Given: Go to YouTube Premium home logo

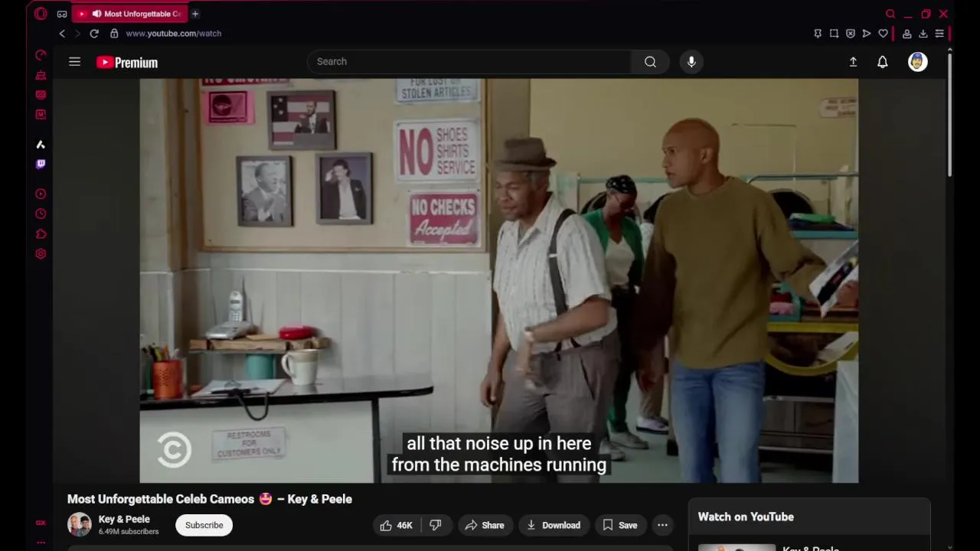Looking at the screenshot, I should (x=127, y=63).
